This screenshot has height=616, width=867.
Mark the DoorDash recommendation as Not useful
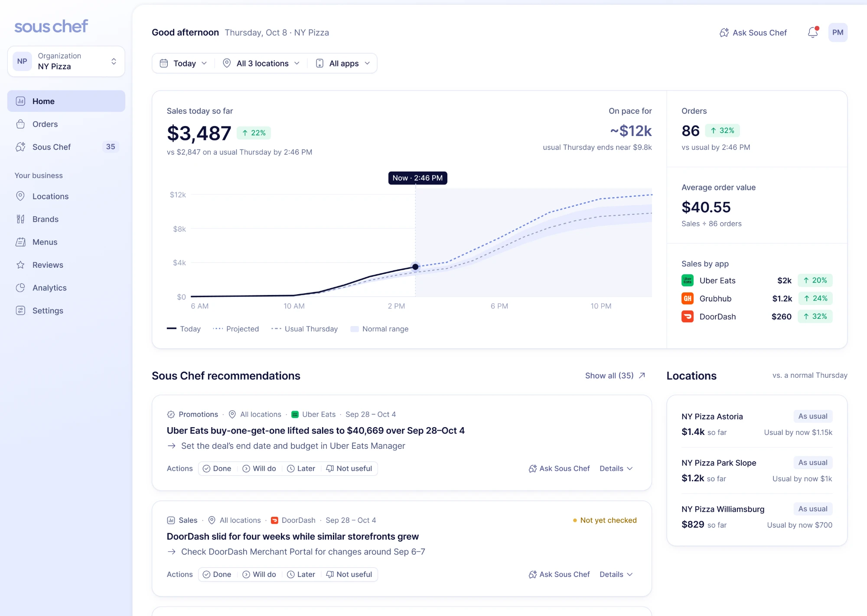pyautogui.click(x=349, y=574)
